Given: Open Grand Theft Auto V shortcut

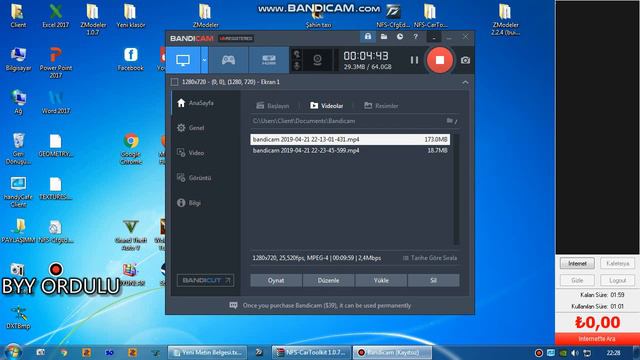Looking at the screenshot, I should (131, 235).
